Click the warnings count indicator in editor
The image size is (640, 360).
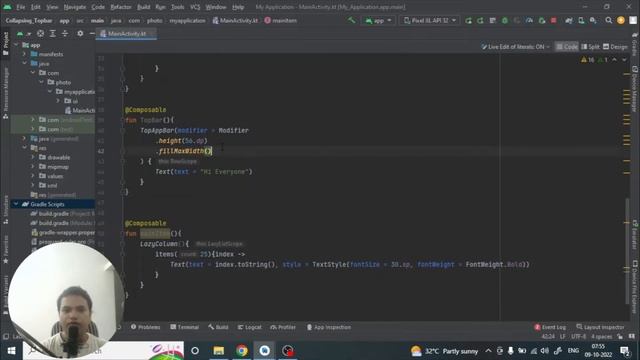[588, 60]
